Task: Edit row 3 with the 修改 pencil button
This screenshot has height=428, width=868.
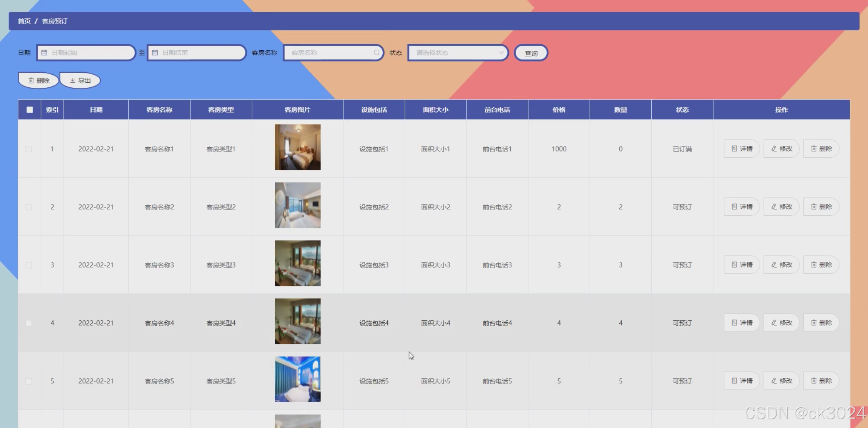Action: (781, 265)
